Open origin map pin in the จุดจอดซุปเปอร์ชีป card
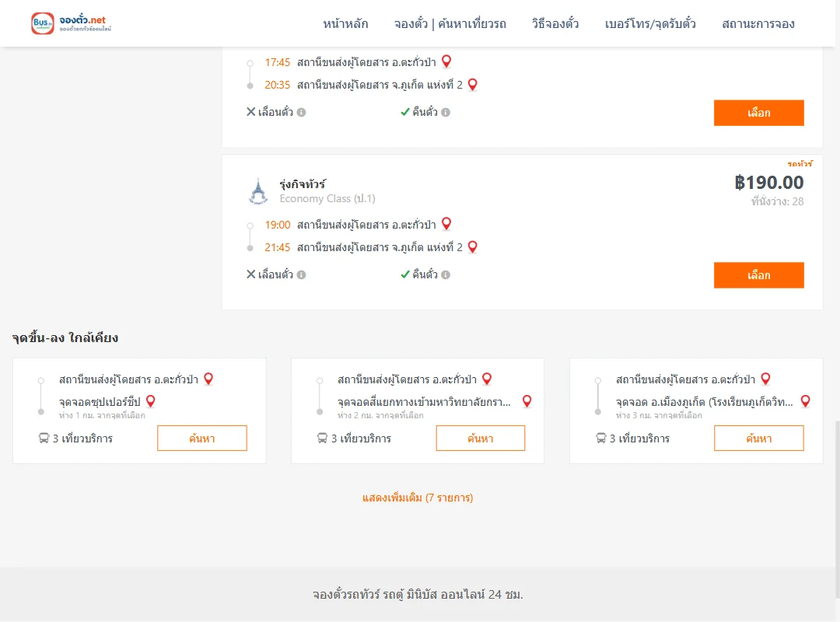The image size is (840, 622). (x=208, y=379)
